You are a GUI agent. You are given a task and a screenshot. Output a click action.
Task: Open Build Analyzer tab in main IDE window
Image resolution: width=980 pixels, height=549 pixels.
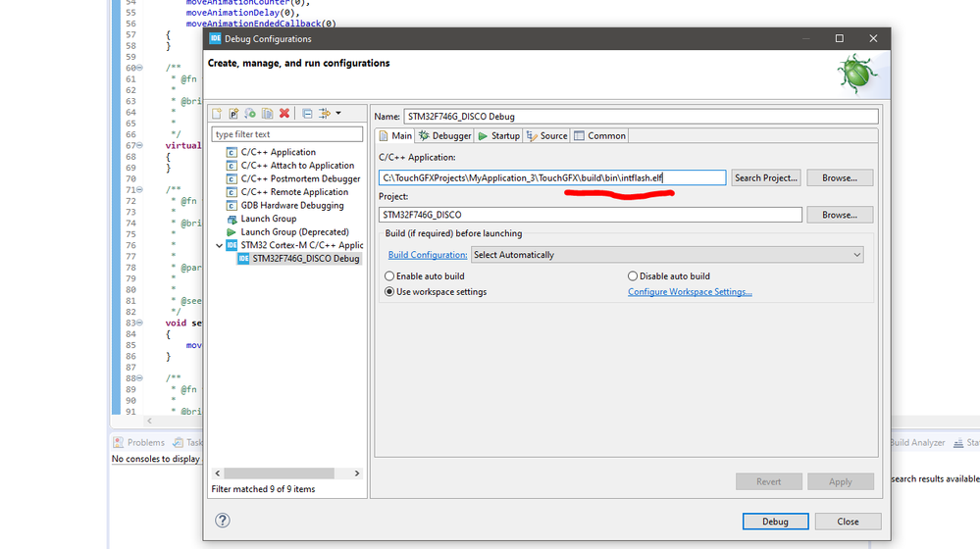click(917, 442)
